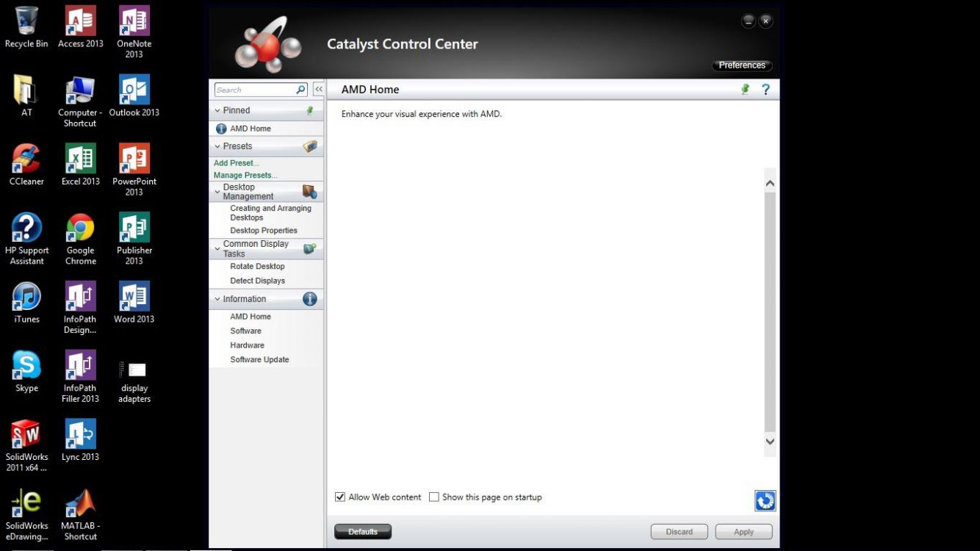Uncheck Allow Web content
Image resolution: width=980 pixels, height=551 pixels.
point(340,497)
